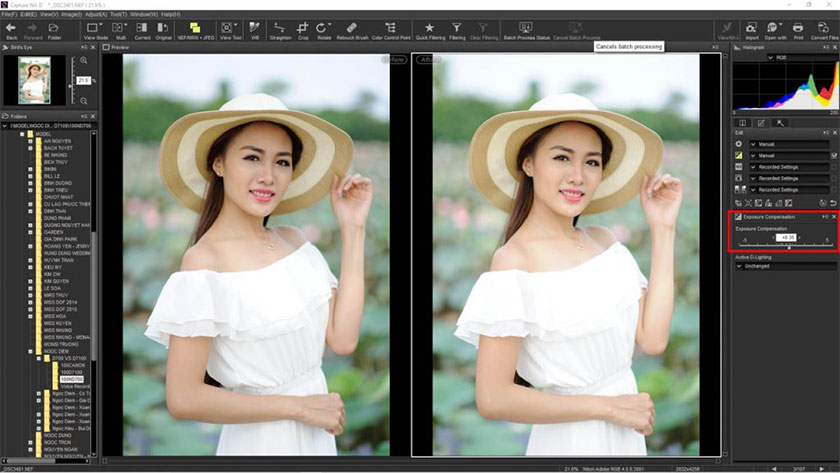Expand the AN NGUYEN folder node
This screenshot has height=473, width=840.
[31, 141]
